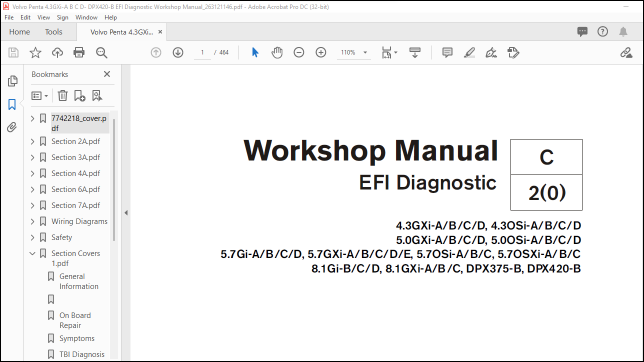Select the Section 2A.pdf bookmark label
The height and width of the screenshot is (362, 644).
coord(75,141)
